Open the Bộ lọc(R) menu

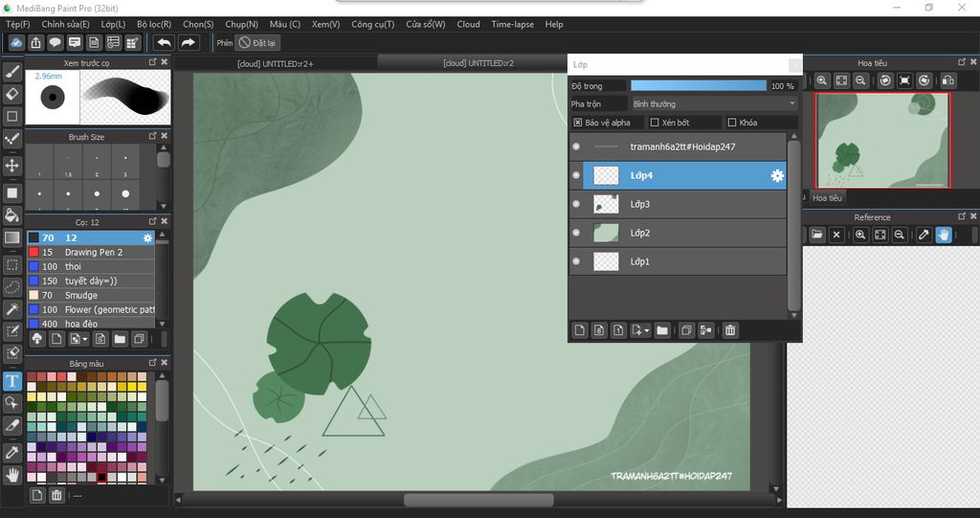(154, 24)
